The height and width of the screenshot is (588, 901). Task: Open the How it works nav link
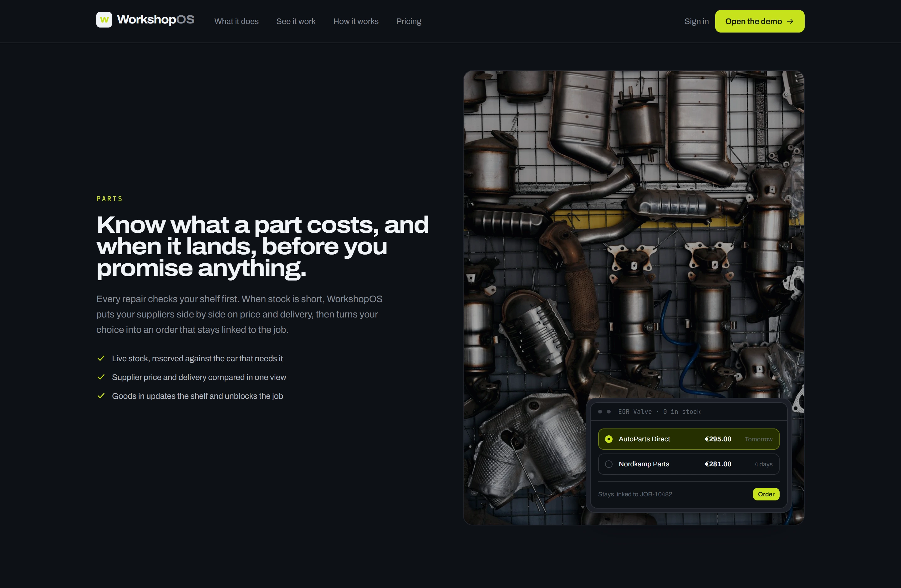click(x=356, y=22)
